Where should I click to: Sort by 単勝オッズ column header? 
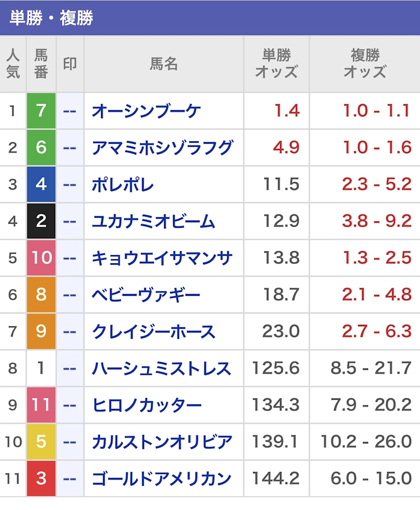[x=276, y=64]
